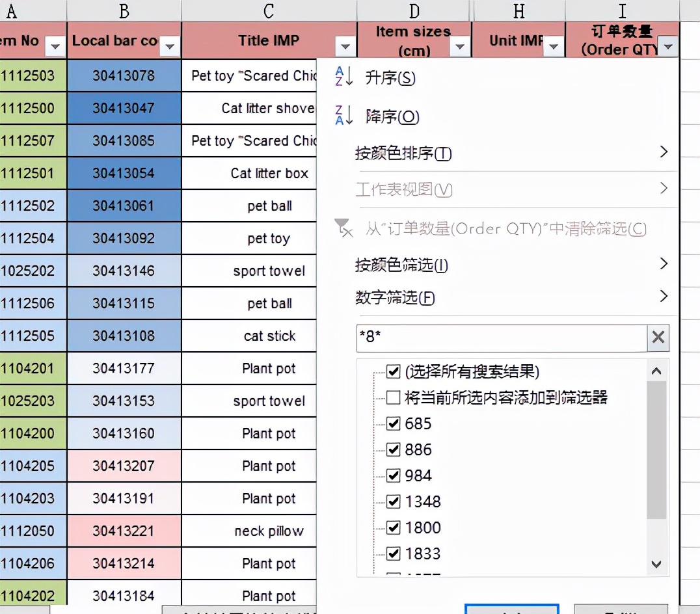Select column C header
This screenshot has height=614, width=700.
[x=269, y=10]
